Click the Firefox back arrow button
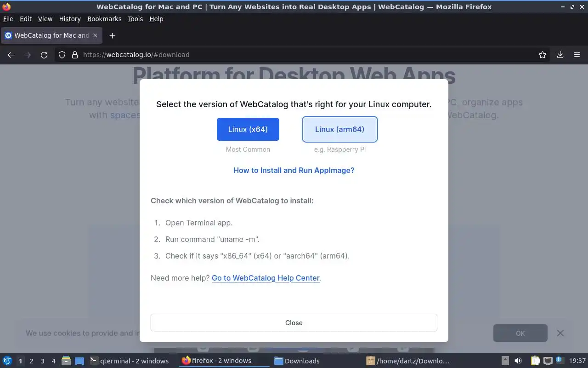 11,55
